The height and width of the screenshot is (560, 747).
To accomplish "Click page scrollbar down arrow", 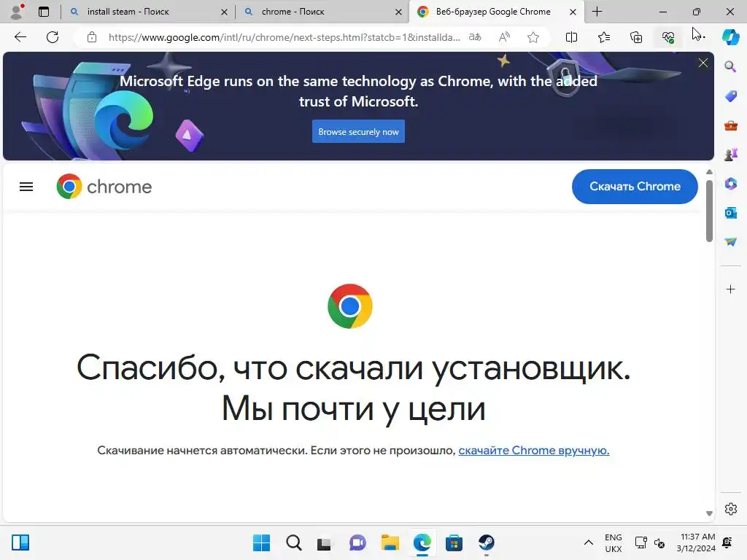I will click(x=709, y=513).
